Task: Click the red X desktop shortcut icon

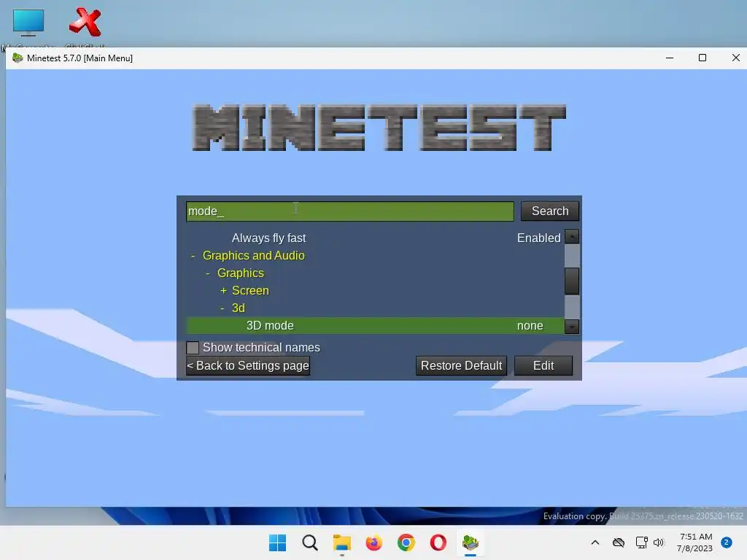Action: [85, 23]
